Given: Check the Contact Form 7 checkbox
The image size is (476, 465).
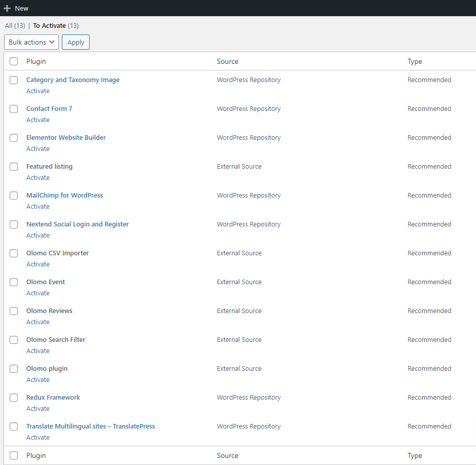Looking at the screenshot, I should (14, 109).
